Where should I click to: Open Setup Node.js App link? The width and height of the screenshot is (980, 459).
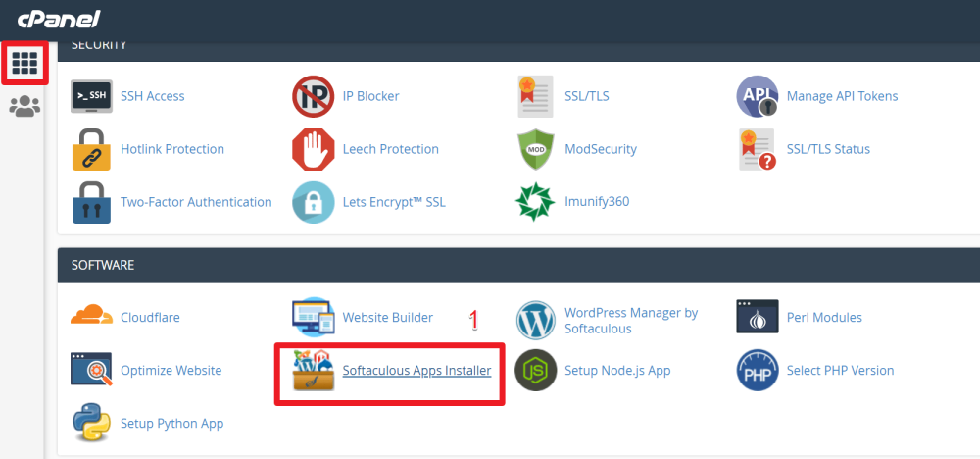[617, 370]
